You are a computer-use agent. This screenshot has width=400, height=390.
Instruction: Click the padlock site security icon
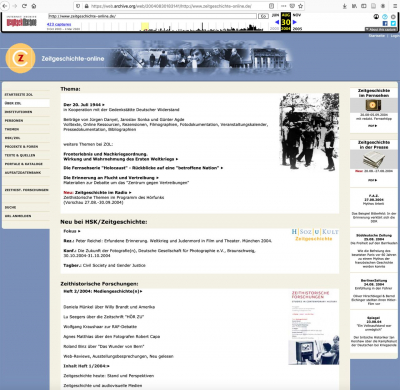click(x=86, y=6)
